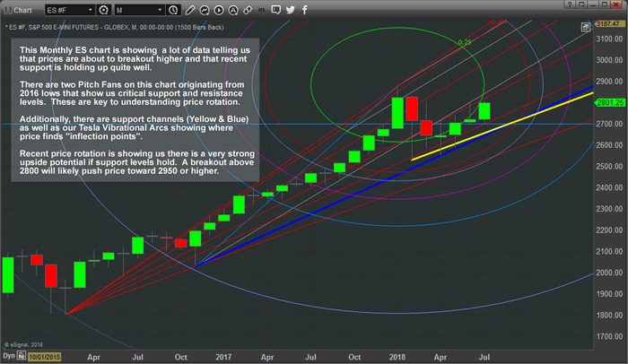The height and width of the screenshot is (364, 628).
Task: Click the 2018 label on time axis
Action: tap(397, 357)
